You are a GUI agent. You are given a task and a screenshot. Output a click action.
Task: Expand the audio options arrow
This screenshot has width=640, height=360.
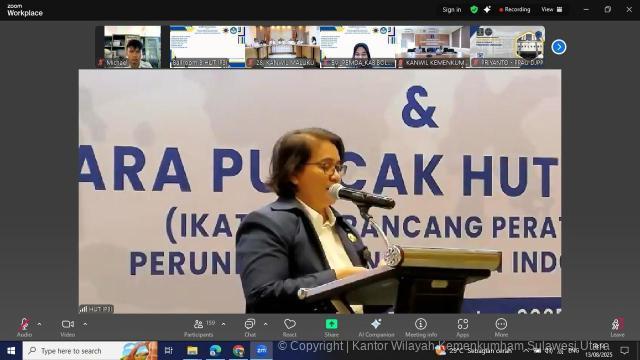point(39,324)
